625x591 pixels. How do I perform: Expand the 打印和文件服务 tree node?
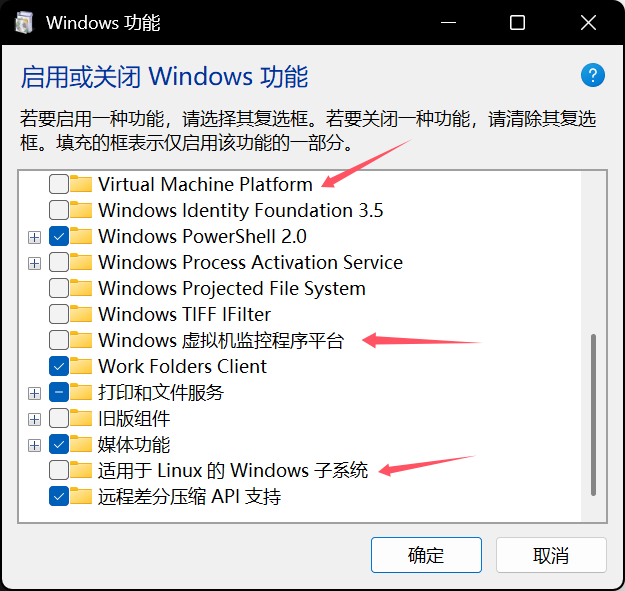click(35, 393)
